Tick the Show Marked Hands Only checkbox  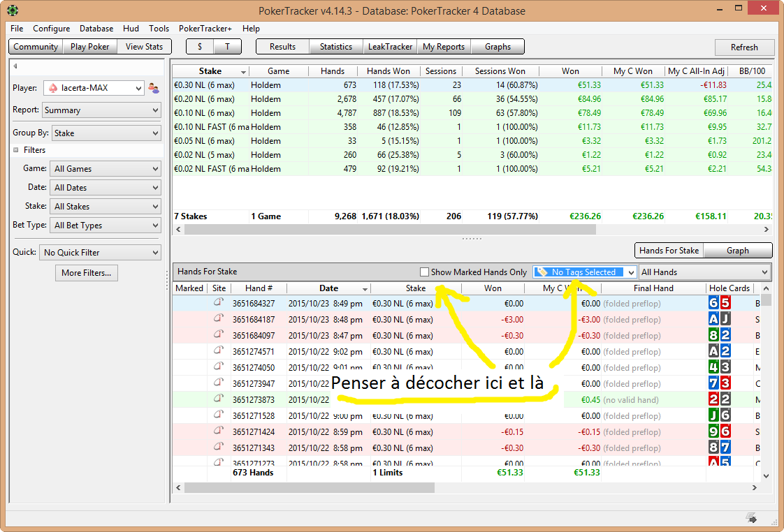click(x=425, y=272)
